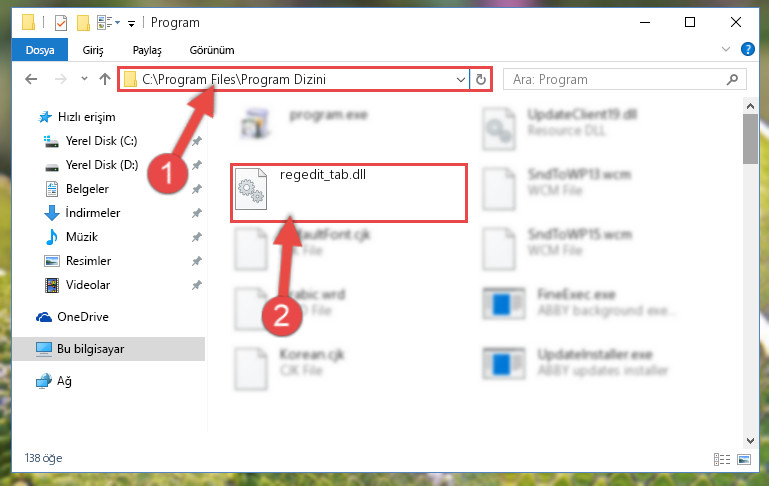Switch to large thumbnails view icon
The height and width of the screenshot is (486, 769).
tap(744, 460)
